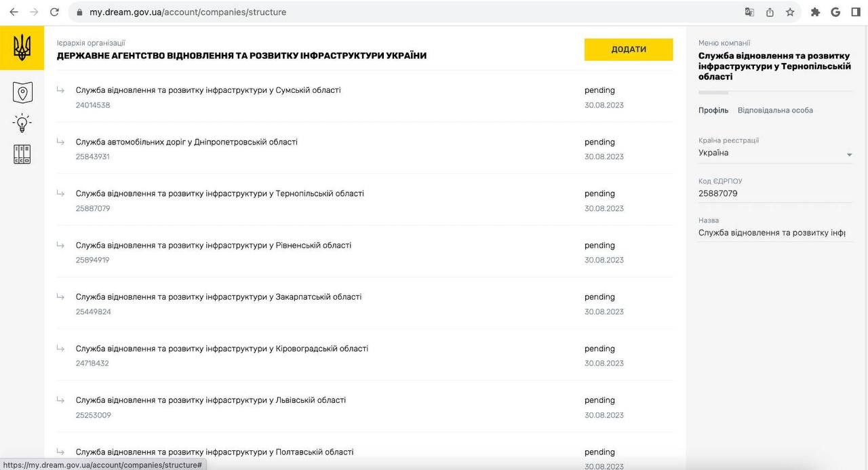The width and height of the screenshot is (868, 470).
Task: Click the translate page icon
Action: [749, 12]
